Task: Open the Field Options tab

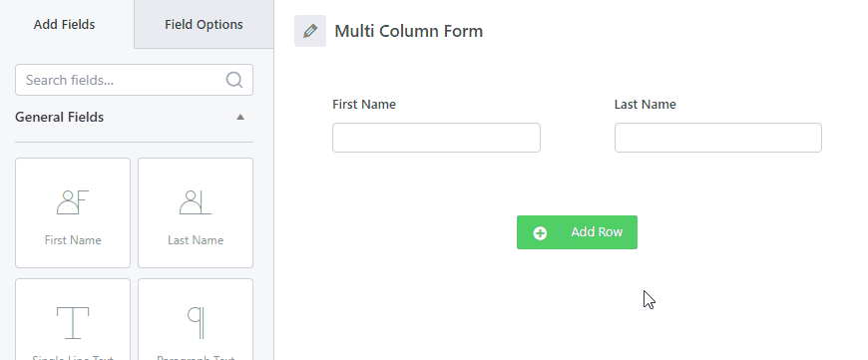Action: pyautogui.click(x=204, y=24)
